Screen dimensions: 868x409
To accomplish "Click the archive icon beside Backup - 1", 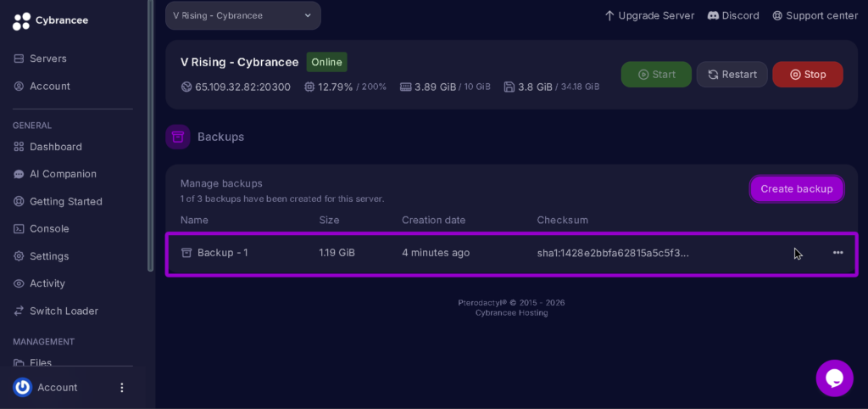I will coord(186,253).
